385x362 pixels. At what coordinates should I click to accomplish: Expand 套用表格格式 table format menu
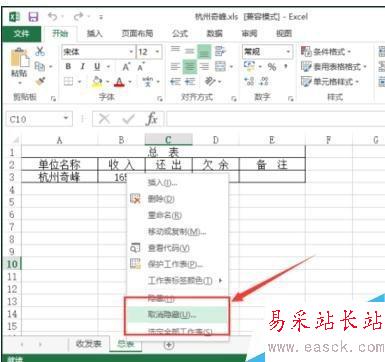coord(333,67)
